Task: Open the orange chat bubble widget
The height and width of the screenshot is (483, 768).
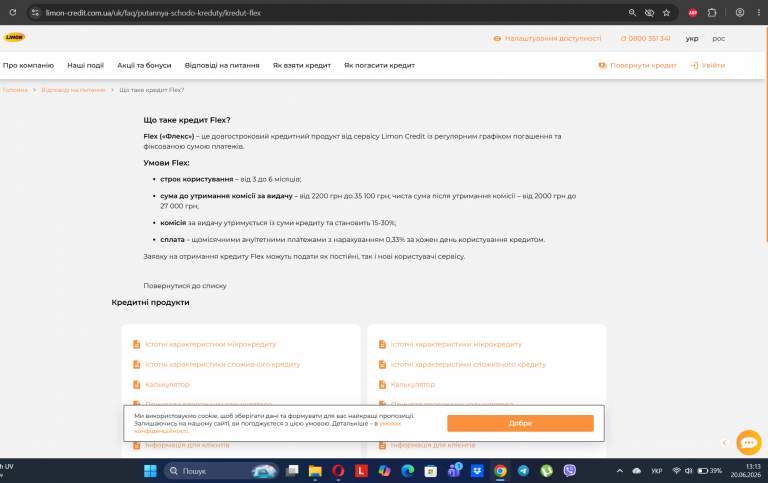Action: pos(748,442)
